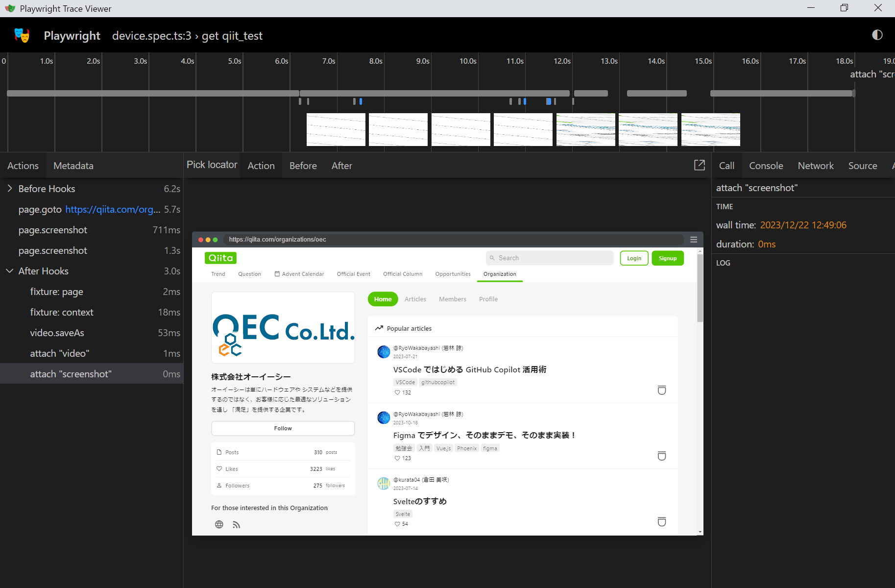Click the heart icon showing 123 likes
This screenshot has width=895, height=588.
[397, 458]
